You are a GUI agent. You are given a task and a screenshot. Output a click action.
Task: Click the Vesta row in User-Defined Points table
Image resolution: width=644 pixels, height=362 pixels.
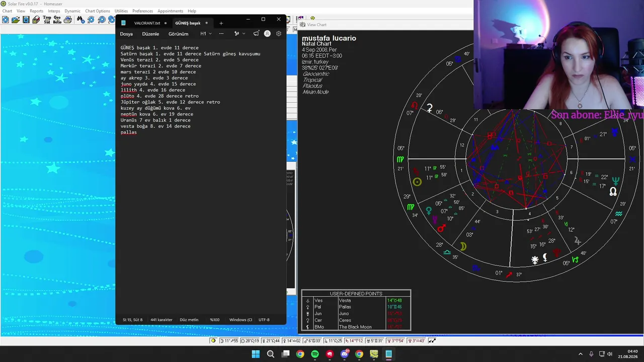pyautogui.click(x=356, y=300)
